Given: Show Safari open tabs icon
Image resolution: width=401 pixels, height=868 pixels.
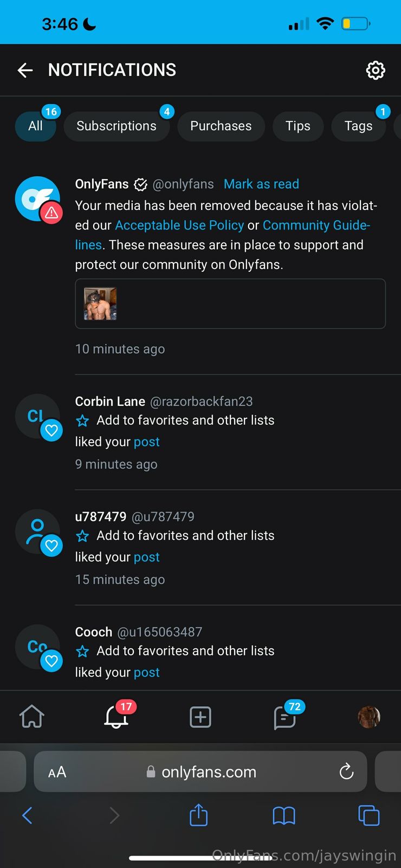Looking at the screenshot, I should pyautogui.click(x=369, y=815).
